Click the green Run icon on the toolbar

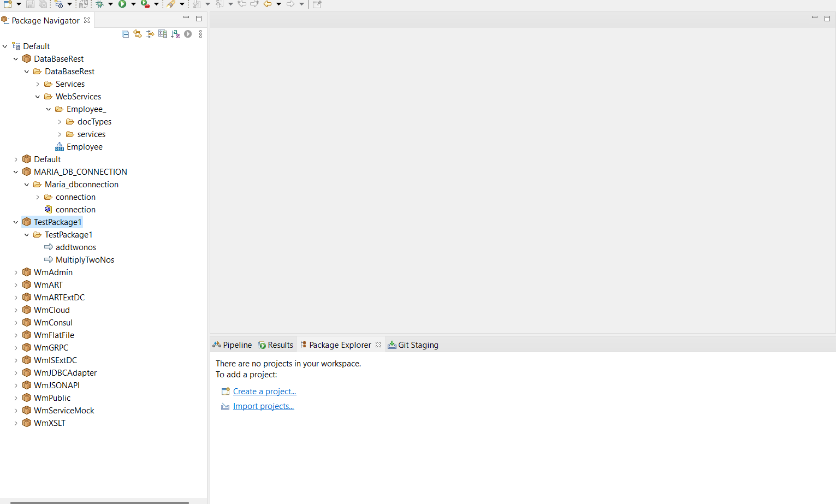[x=122, y=4]
